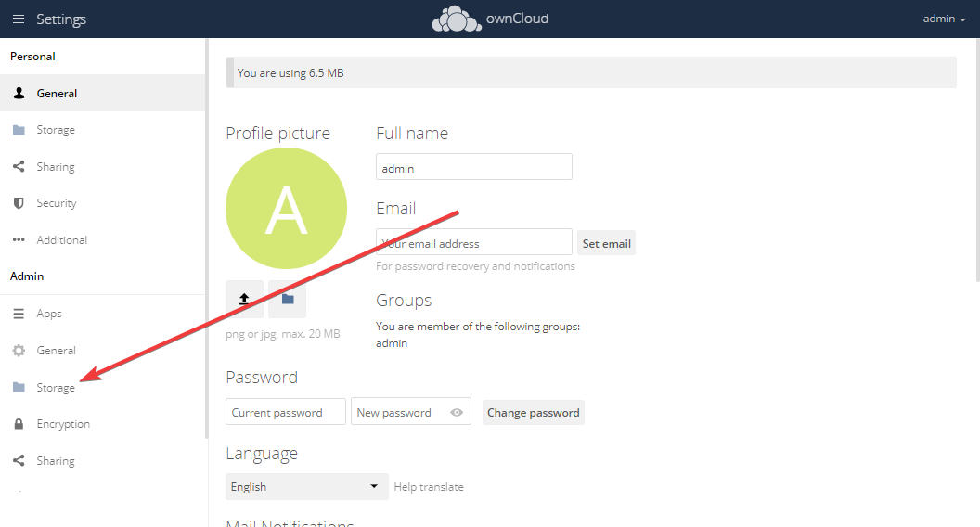Click the shield icon beside Security
The width and height of the screenshot is (980, 527).
[19, 203]
